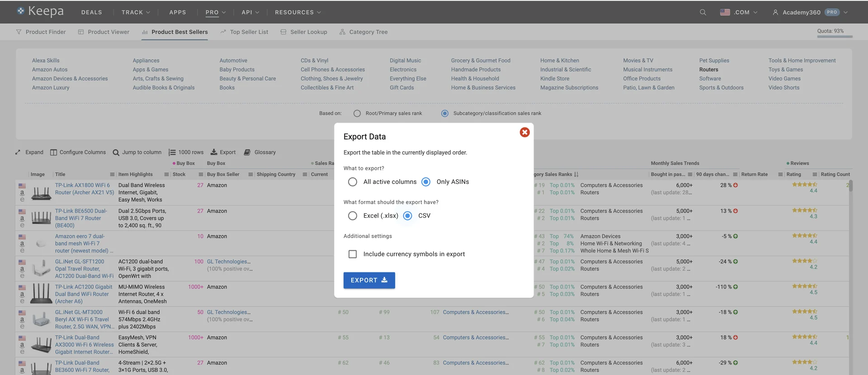Screen dimensions: 868x375
Task: Click the Export toolbar download icon
Action: click(x=214, y=152)
